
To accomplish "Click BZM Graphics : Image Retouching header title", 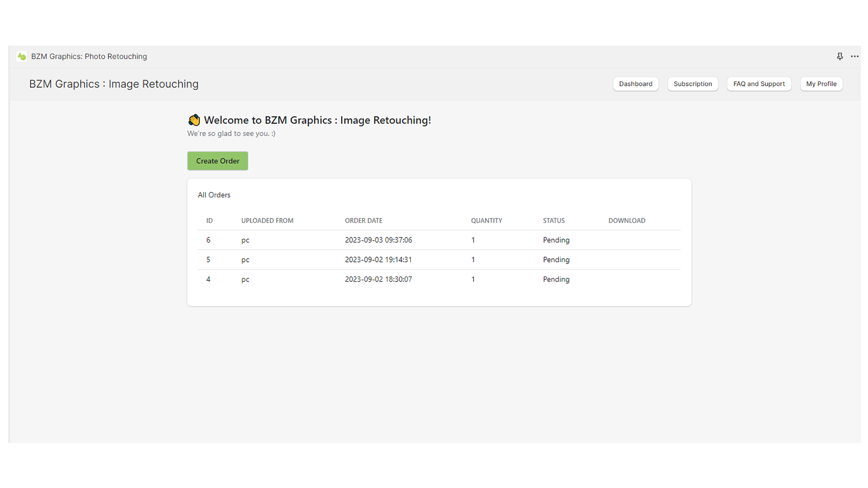I will coord(114,84).
